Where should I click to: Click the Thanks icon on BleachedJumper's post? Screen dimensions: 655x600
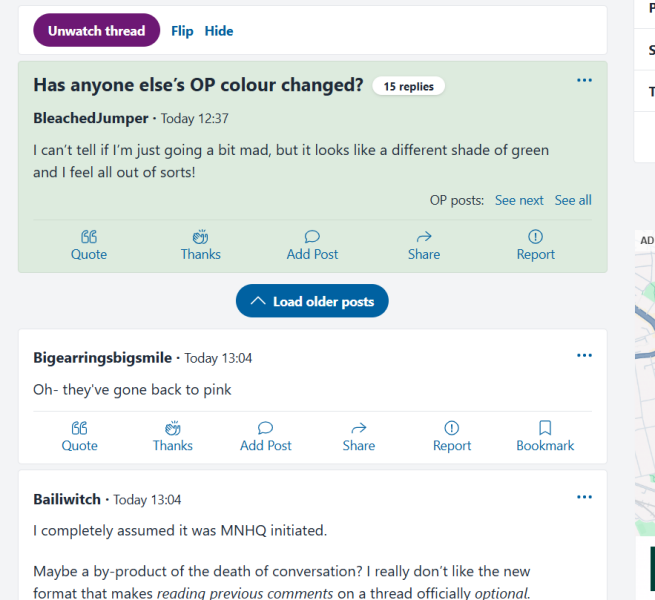(200, 237)
